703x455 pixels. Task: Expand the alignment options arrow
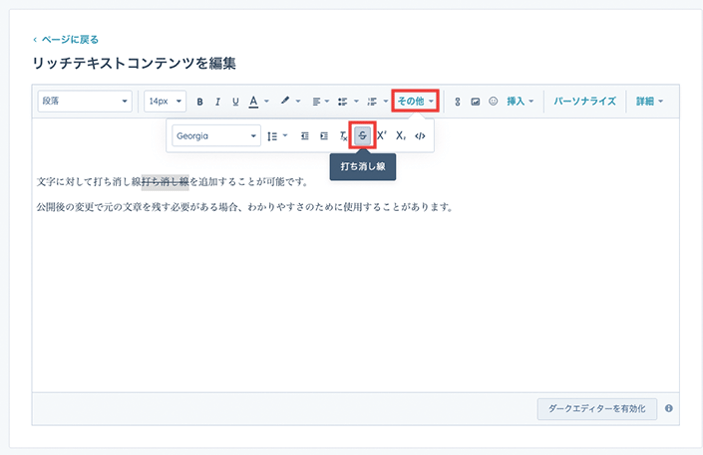tap(327, 101)
